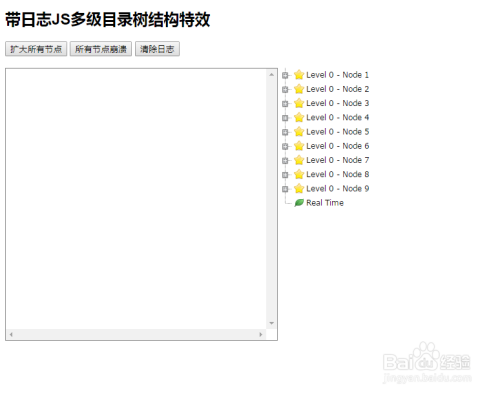This screenshot has height=395, width=500.
Task: Click the star icon of Level 0 - Node 2
Action: click(299, 89)
